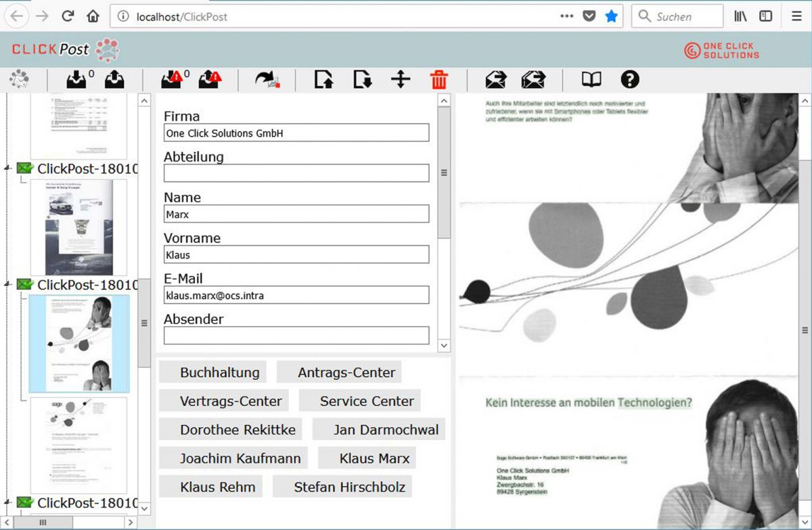Assign to Buchhaltung
The image size is (812, 530).
tap(212, 372)
